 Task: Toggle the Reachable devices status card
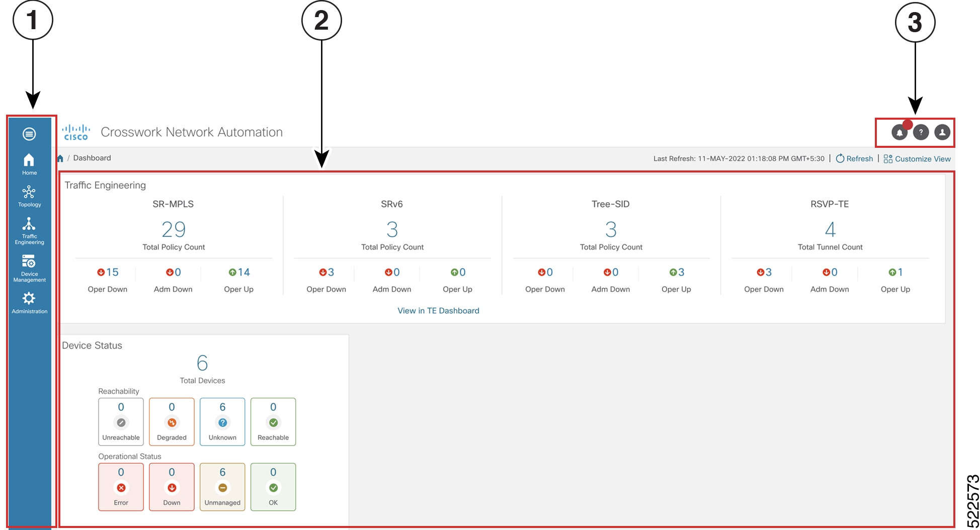click(x=273, y=421)
